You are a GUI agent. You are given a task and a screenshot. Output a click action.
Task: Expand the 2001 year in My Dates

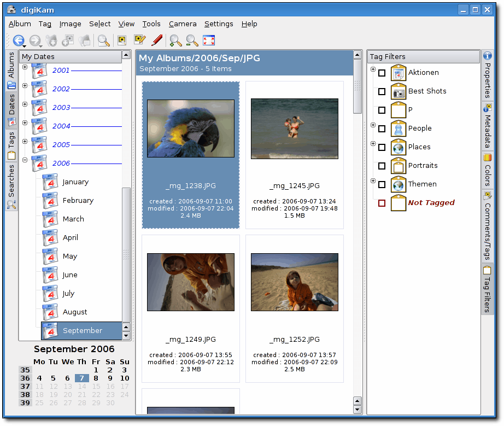click(x=25, y=67)
